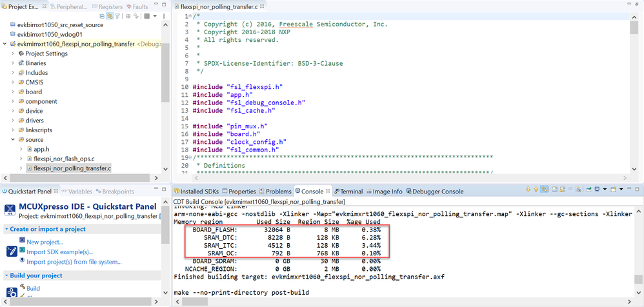Open the Problems tab
The width and height of the screenshot is (644, 307).
coord(275,192)
